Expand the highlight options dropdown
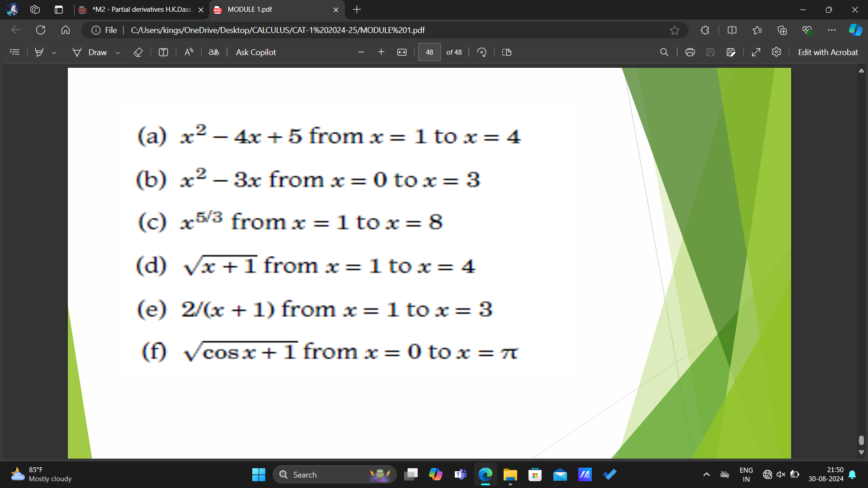This screenshot has height=488, width=868. tap(54, 53)
